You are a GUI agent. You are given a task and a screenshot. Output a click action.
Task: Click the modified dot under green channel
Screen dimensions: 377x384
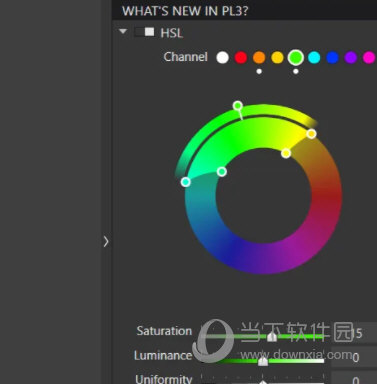pos(296,71)
